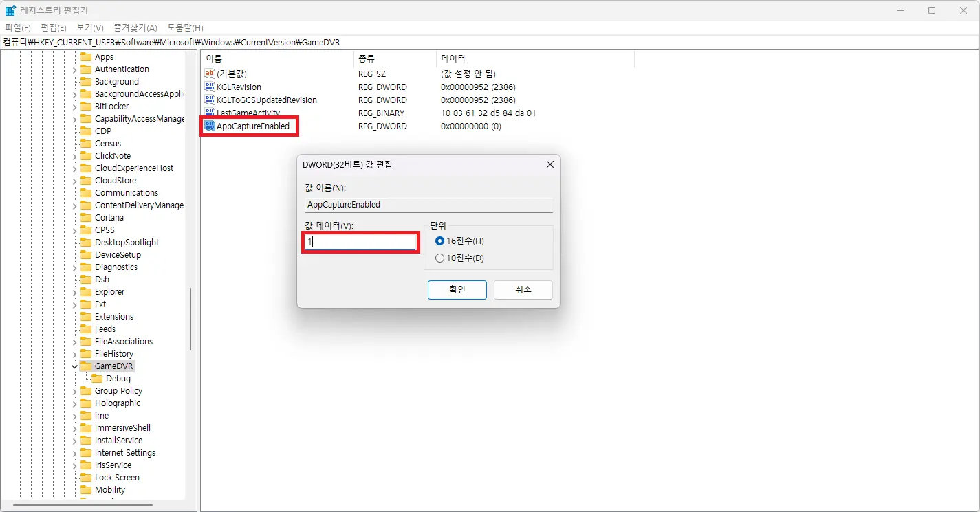Select the 10진수(D) decimal radio button
The height and width of the screenshot is (512, 980).
coord(440,258)
